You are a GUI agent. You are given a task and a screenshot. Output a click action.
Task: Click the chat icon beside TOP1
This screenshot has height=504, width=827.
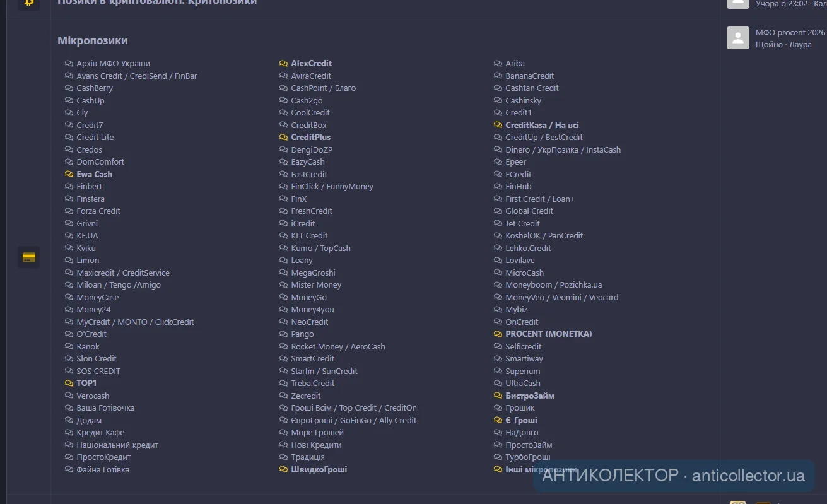(x=69, y=384)
